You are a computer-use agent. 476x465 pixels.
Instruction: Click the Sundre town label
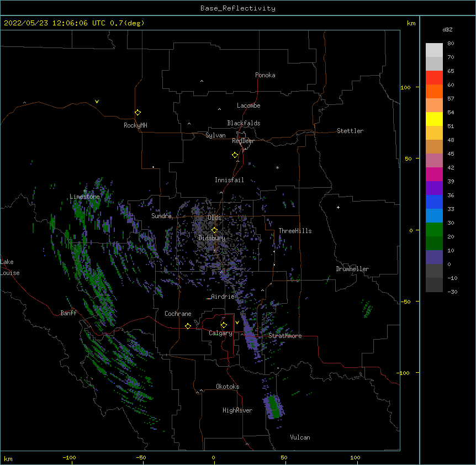pos(161,216)
